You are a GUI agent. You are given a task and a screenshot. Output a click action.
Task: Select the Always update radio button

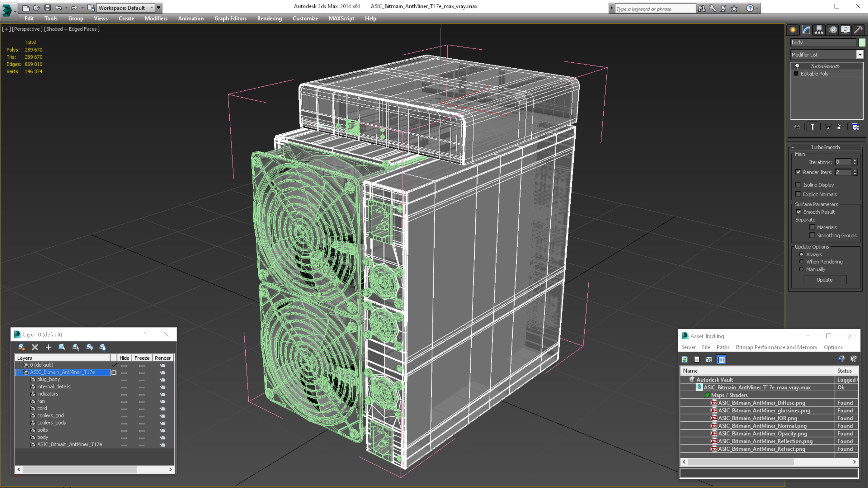[x=802, y=254]
